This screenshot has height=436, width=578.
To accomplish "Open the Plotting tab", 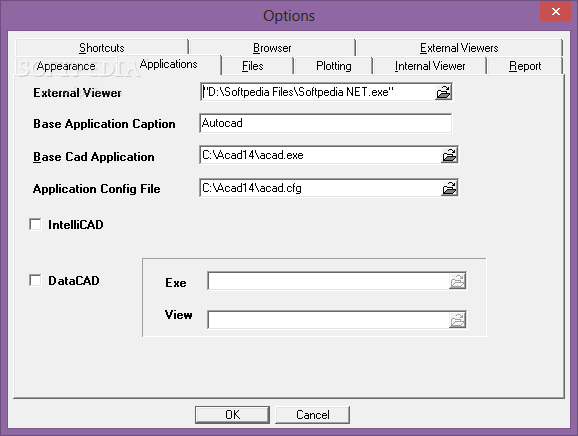I will [x=334, y=66].
